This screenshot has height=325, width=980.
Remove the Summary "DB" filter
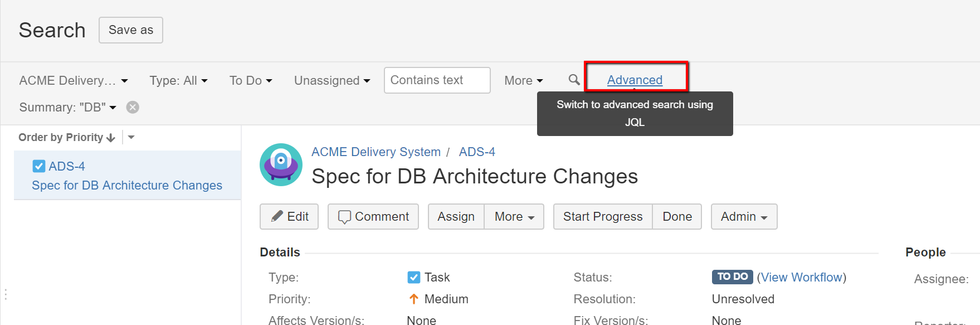(x=133, y=107)
